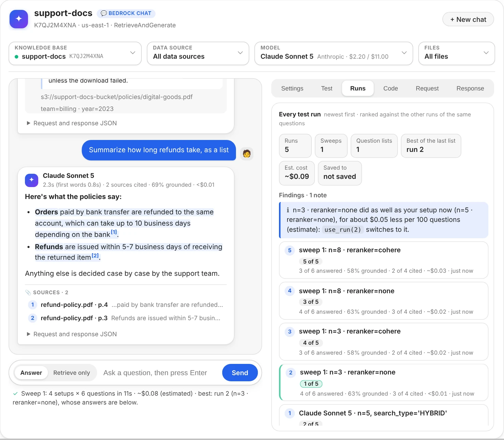Click the Best of the last list card
The width and height of the screenshot is (504, 440).
pyautogui.click(x=431, y=146)
